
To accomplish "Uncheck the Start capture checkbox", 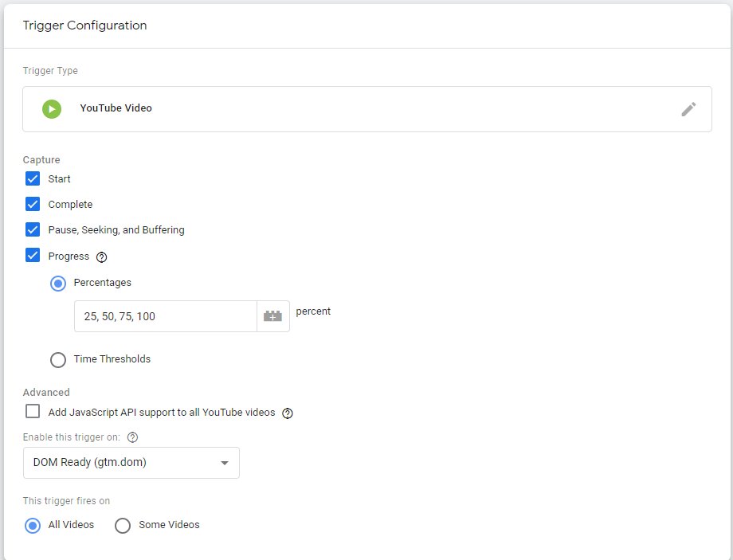I will pos(33,178).
